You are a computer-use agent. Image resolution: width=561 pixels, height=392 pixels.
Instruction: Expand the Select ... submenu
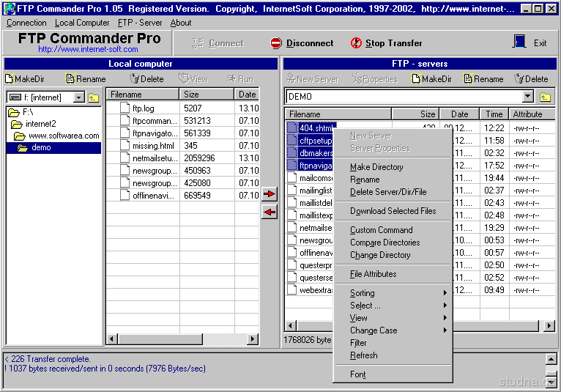coord(393,306)
